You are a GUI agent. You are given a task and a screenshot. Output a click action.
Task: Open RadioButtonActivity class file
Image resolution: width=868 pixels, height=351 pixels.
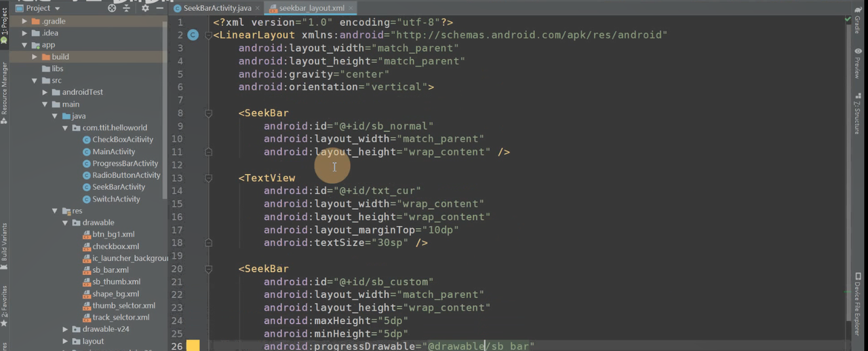coord(121,175)
